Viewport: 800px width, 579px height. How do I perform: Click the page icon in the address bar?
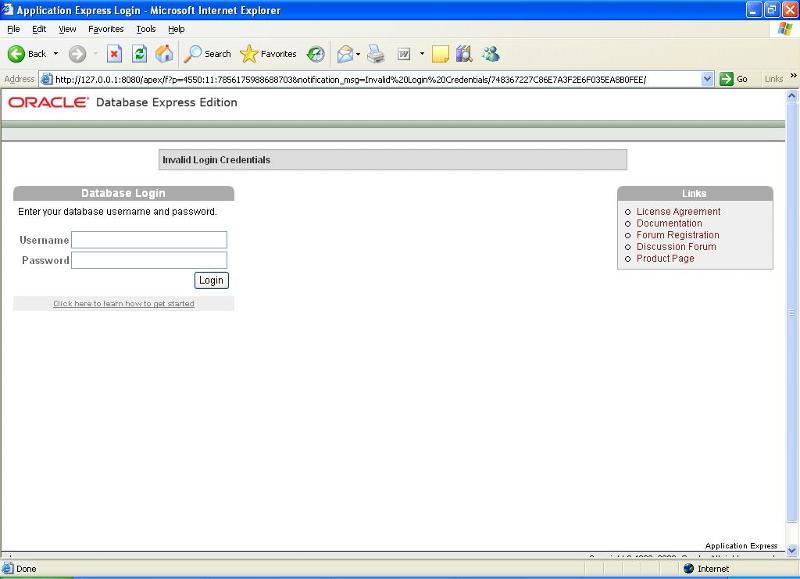pyautogui.click(x=46, y=79)
